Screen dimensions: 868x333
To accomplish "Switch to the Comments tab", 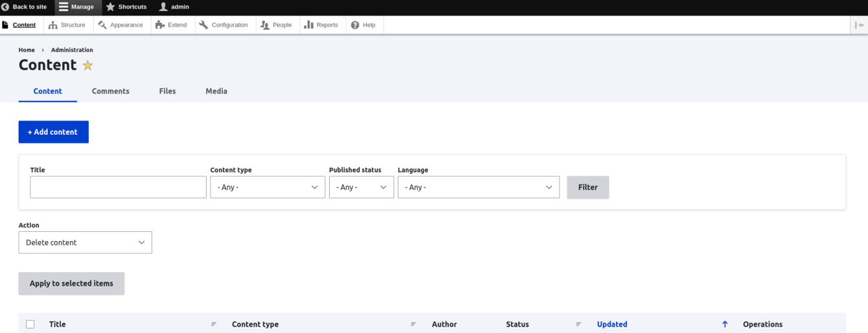I will pos(110,91).
